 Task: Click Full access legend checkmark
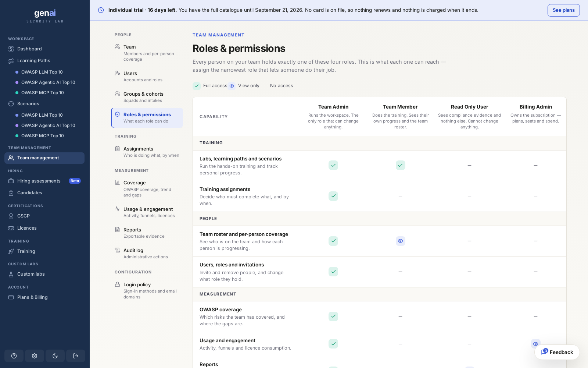click(197, 86)
